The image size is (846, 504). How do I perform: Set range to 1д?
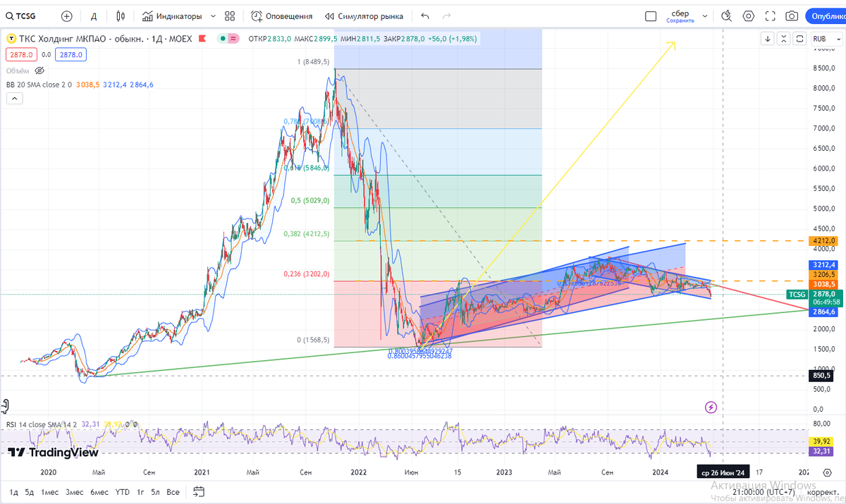[x=13, y=492]
